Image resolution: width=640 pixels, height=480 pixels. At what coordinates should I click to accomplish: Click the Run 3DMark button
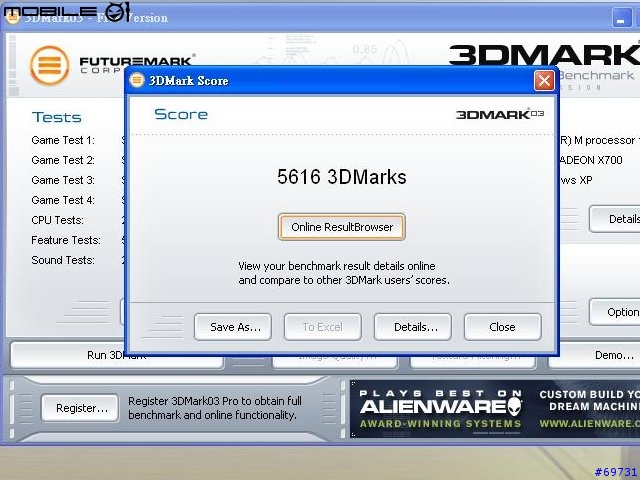click(117, 355)
